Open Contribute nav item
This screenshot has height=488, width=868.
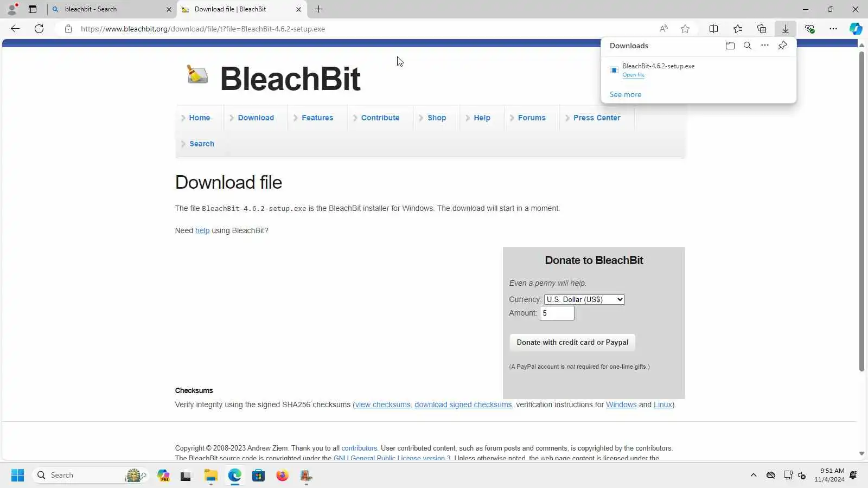pos(380,118)
